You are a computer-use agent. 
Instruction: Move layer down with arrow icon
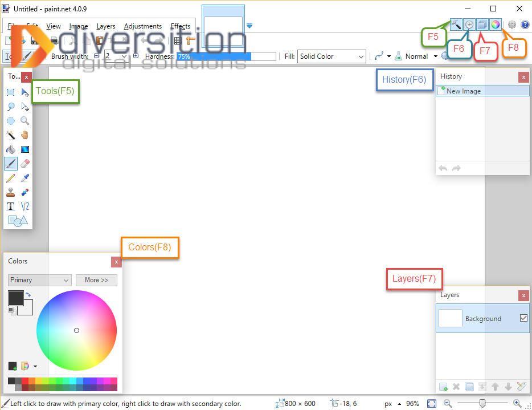tap(508, 387)
